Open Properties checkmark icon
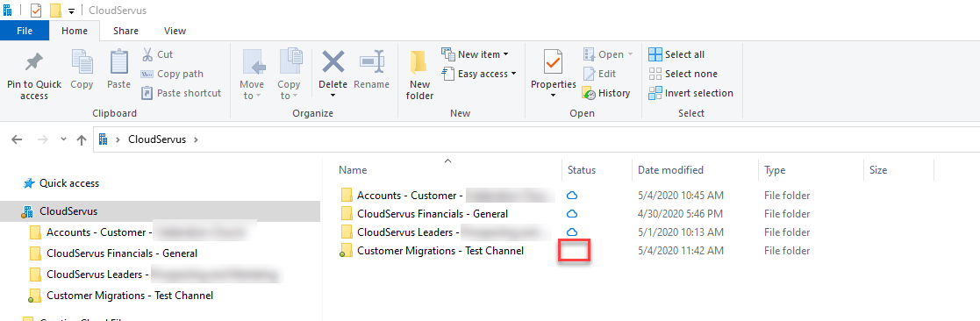Screen dimensions: 980x321 pyautogui.click(x=553, y=61)
